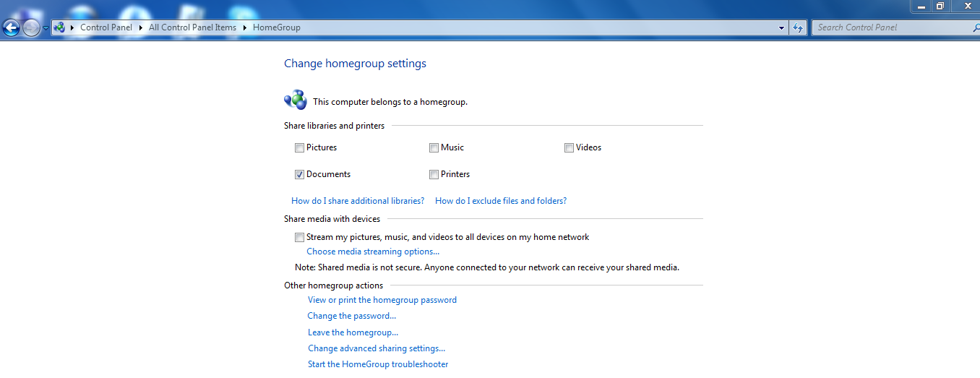
Task: Choose Leave the homegroup
Action: [x=353, y=332]
